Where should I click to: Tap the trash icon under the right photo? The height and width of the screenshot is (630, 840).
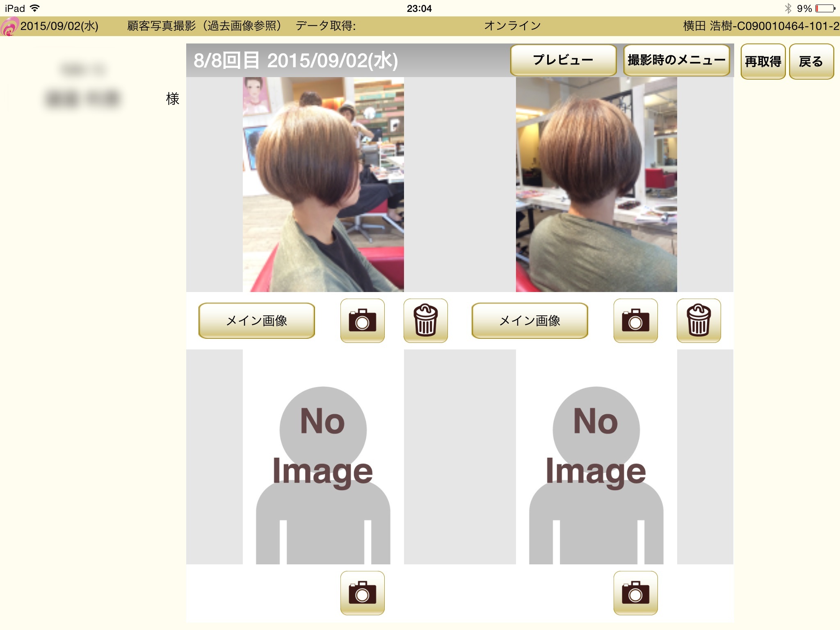tap(699, 320)
